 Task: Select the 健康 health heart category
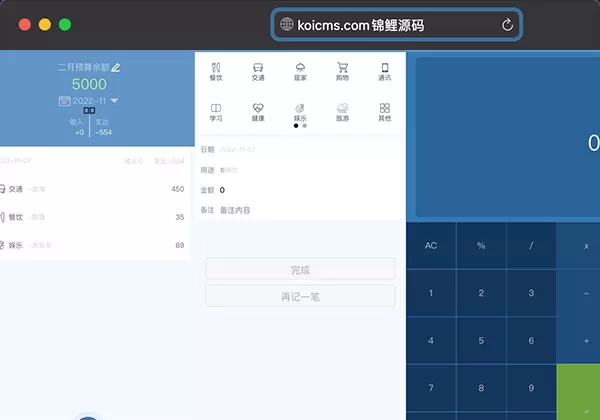click(x=258, y=112)
